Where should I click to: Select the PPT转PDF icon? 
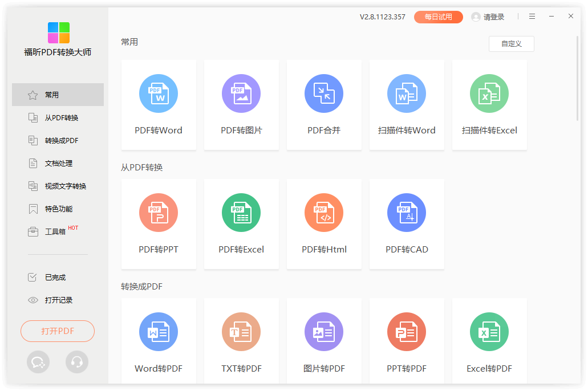pyautogui.click(x=407, y=332)
